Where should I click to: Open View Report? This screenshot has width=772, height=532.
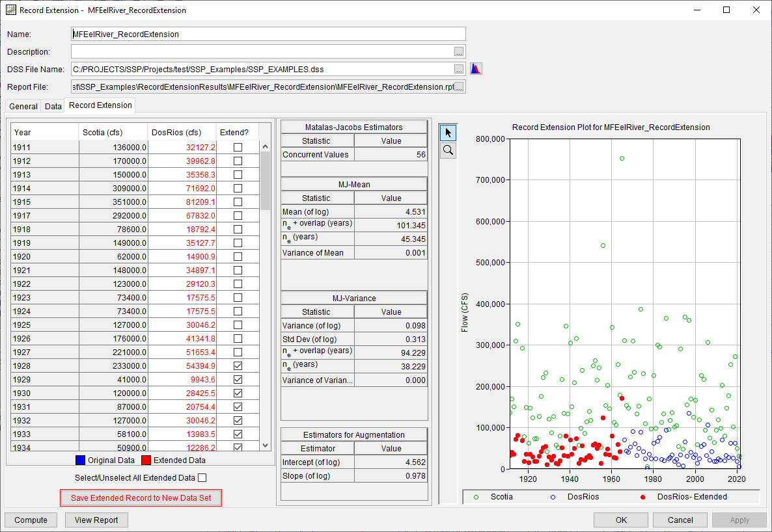pyautogui.click(x=96, y=520)
